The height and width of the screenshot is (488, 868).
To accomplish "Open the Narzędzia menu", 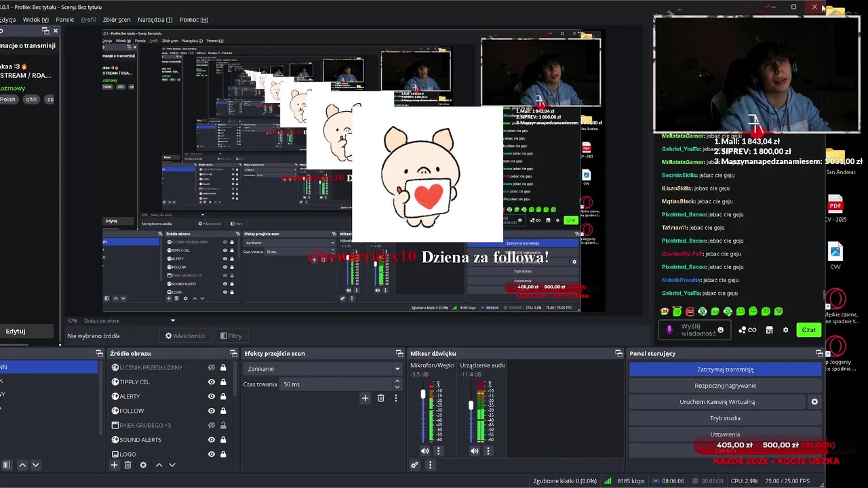I will tap(155, 20).
